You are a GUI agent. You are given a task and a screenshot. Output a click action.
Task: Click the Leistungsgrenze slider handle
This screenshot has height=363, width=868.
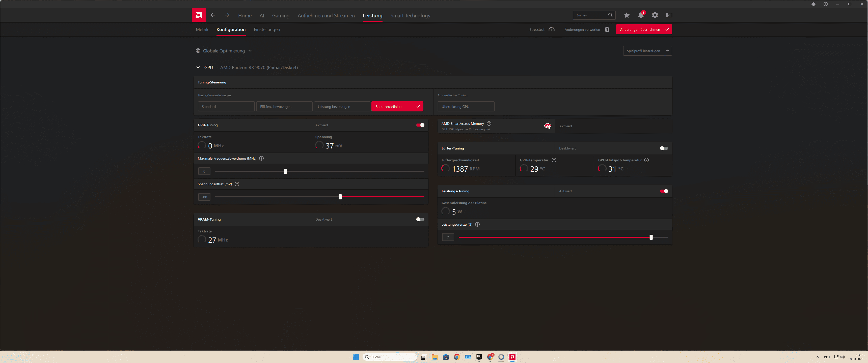651,237
